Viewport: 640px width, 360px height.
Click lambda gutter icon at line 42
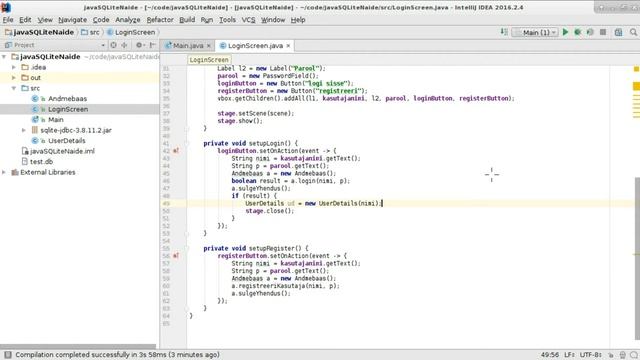point(176,151)
